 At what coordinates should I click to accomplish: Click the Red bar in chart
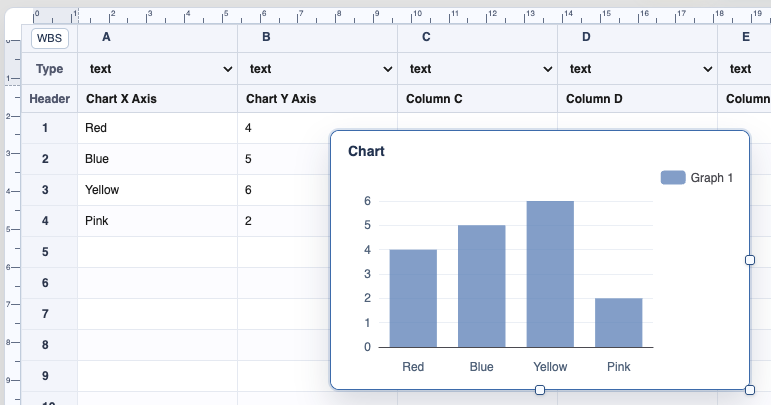[413, 298]
